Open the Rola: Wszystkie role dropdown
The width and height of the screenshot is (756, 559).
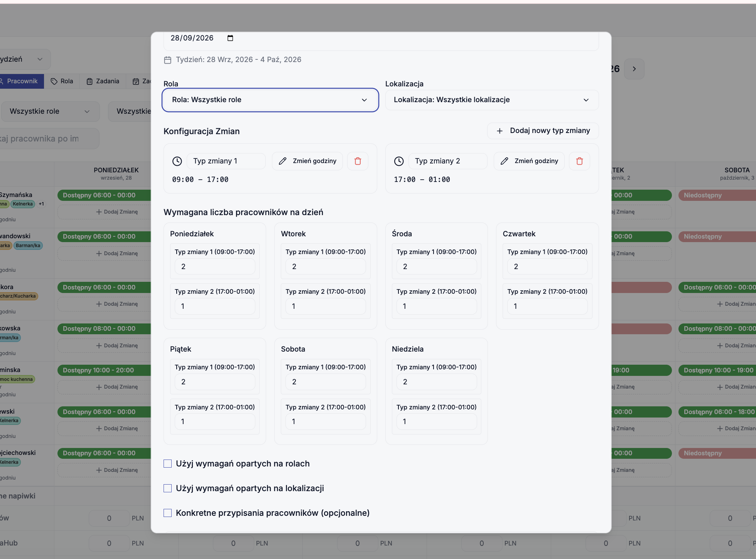(x=270, y=100)
